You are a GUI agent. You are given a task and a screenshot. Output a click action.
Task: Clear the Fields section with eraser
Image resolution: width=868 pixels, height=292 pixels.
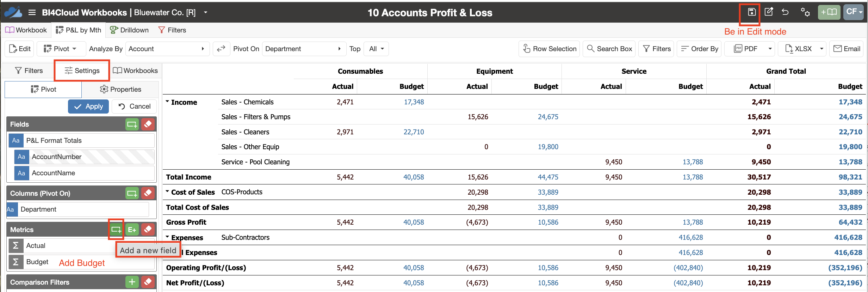[148, 124]
